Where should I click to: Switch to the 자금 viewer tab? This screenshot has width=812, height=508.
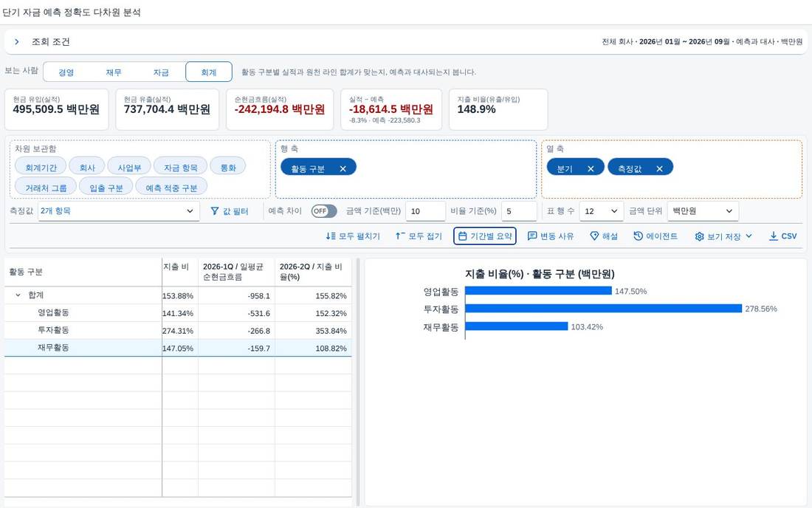tap(161, 72)
